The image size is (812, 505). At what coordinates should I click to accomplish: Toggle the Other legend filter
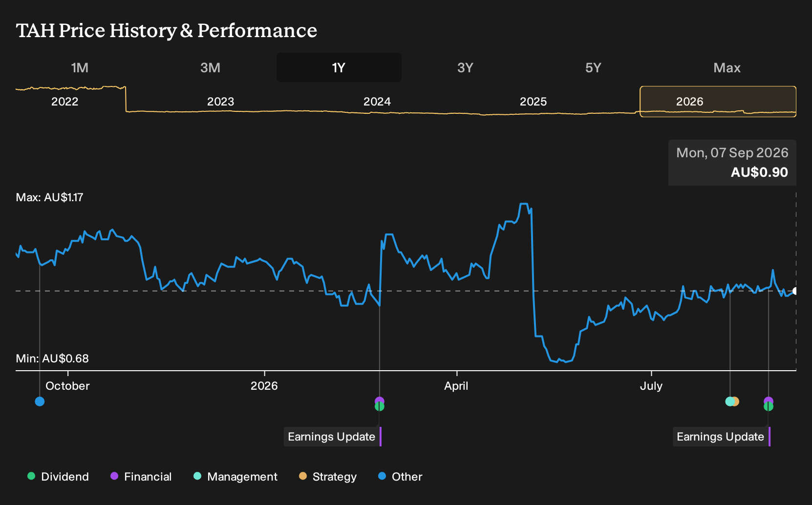[x=400, y=477]
